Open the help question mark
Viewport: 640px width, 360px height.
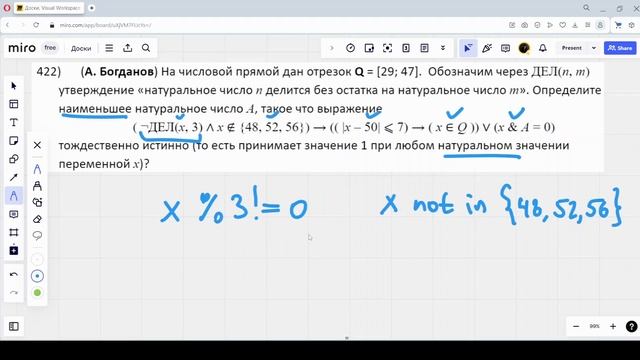coord(631,326)
